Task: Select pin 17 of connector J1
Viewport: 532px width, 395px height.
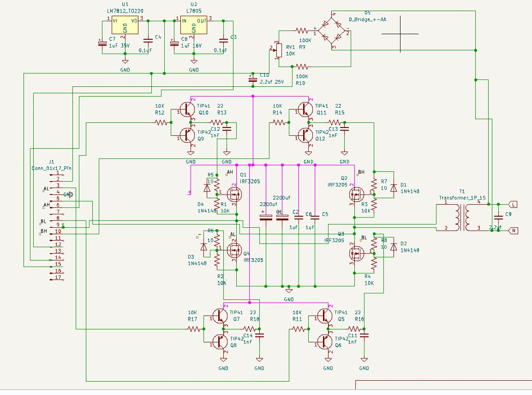Action: (x=56, y=279)
